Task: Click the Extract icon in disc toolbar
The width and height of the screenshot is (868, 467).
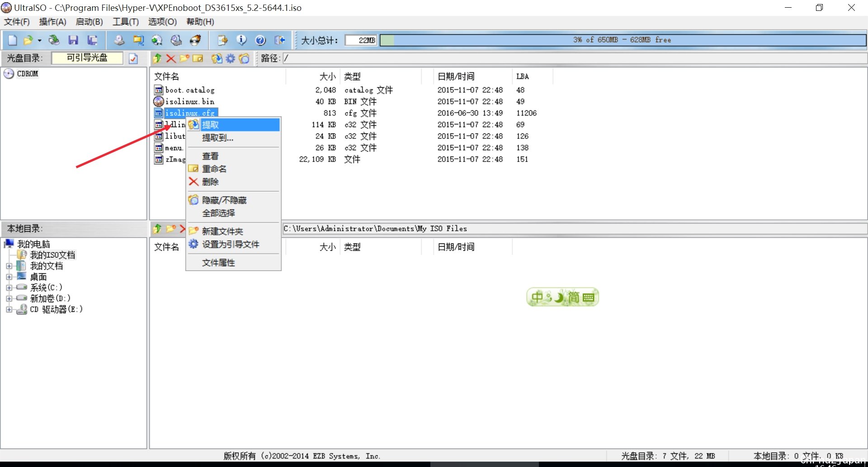Action: (217, 58)
